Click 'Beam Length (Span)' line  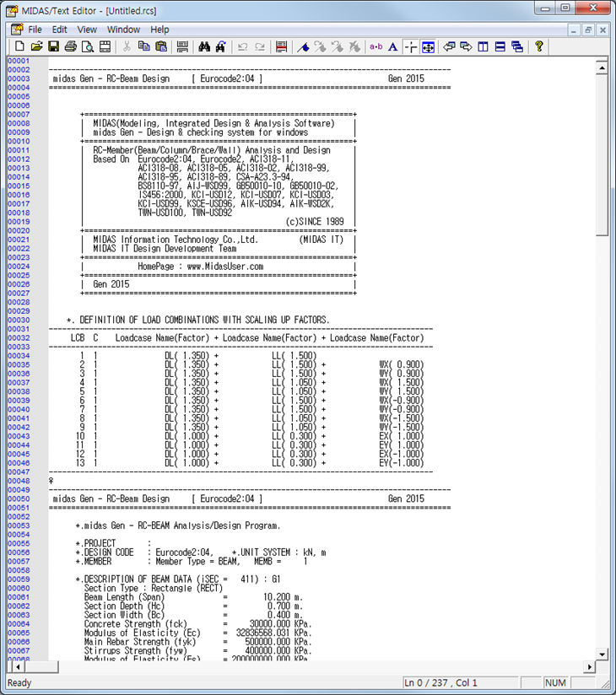click(193, 597)
